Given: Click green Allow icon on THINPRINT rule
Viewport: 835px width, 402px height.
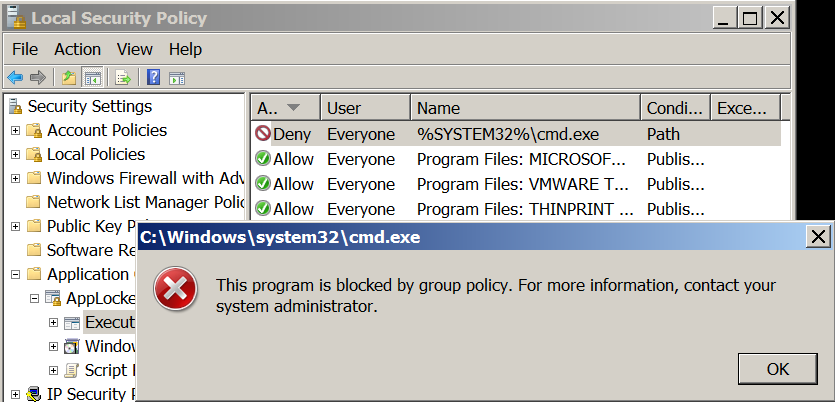Looking at the screenshot, I should click(263, 208).
